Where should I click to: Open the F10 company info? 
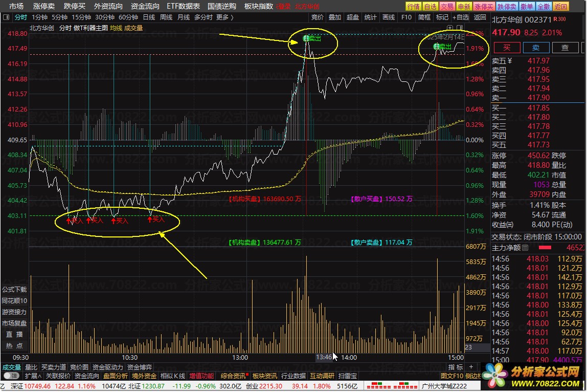(x=406, y=17)
